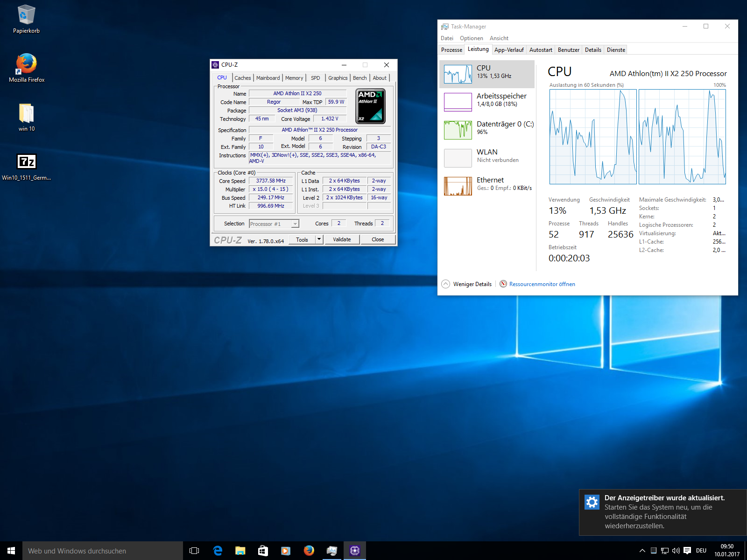Select the CPU usage thumbnail in the sidebar
Viewport: 747px width, 560px height.
458,74
